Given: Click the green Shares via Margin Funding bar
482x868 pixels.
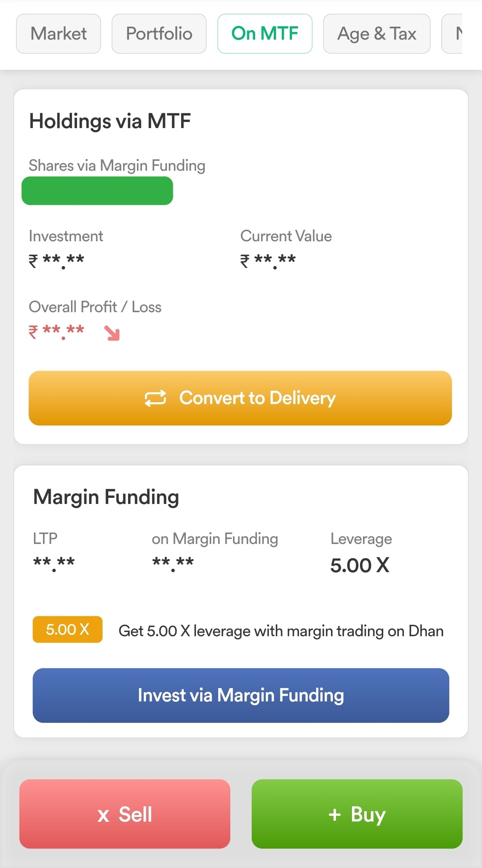Looking at the screenshot, I should click(x=97, y=191).
